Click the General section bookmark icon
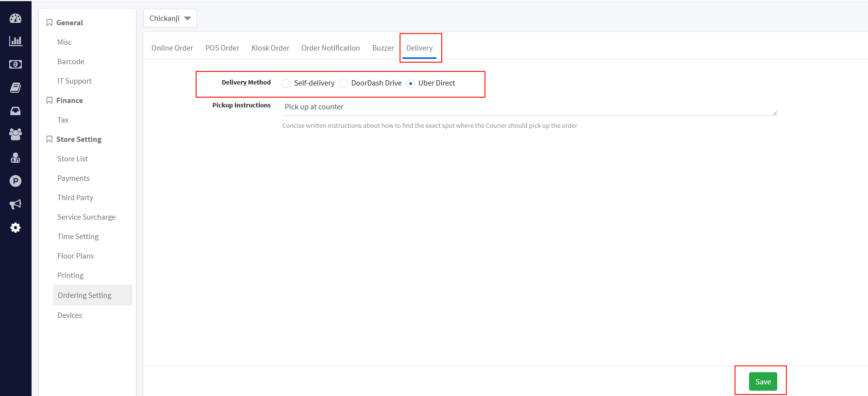Image resolution: width=868 pixels, height=396 pixels. click(50, 22)
